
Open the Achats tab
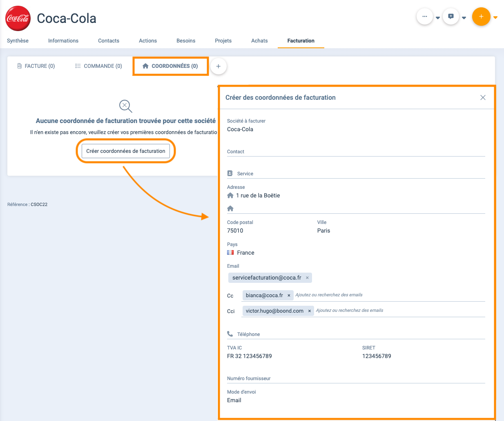point(259,40)
